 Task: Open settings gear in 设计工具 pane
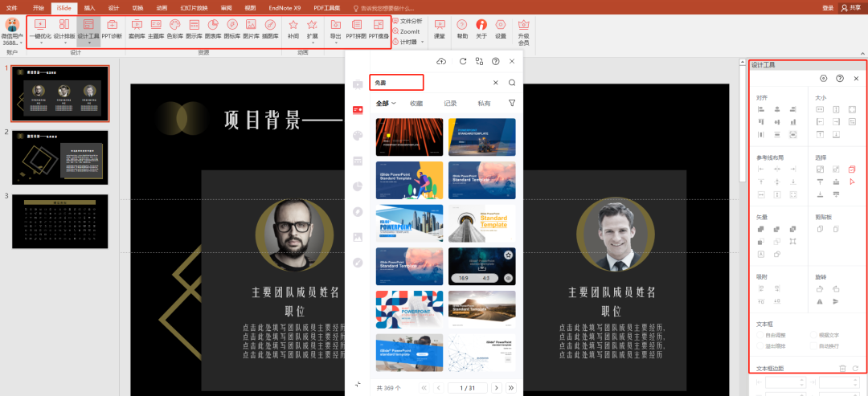(x=823, y=79)
